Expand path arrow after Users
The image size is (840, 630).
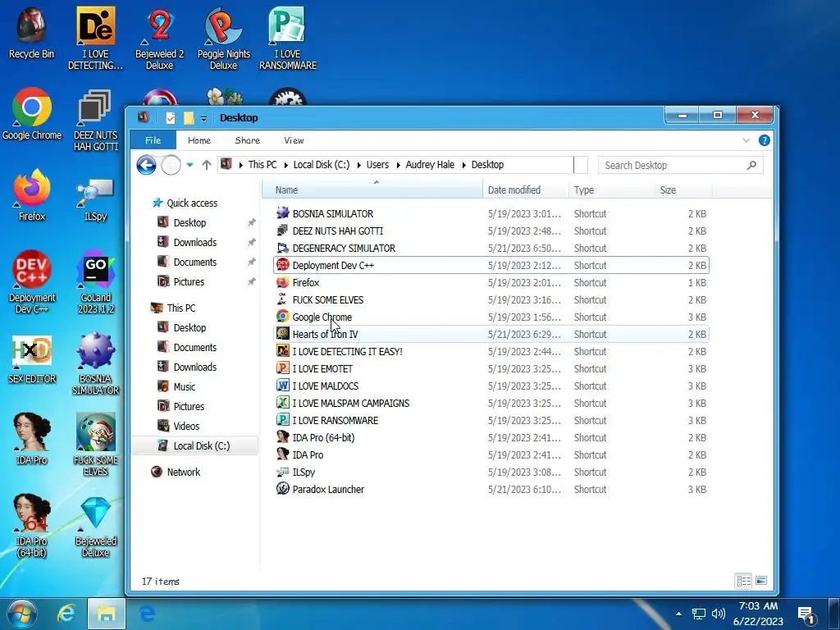pos(398,165)
